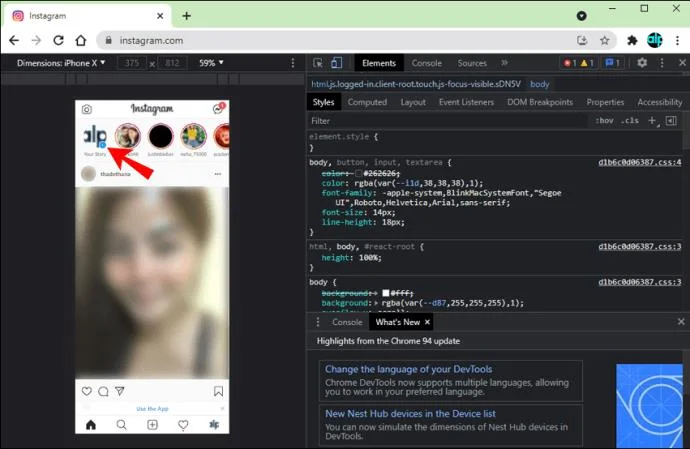Screen dimensions: 690x449
Task: Toggle the :hov element state panel
Action: click(x=605, y=121)
